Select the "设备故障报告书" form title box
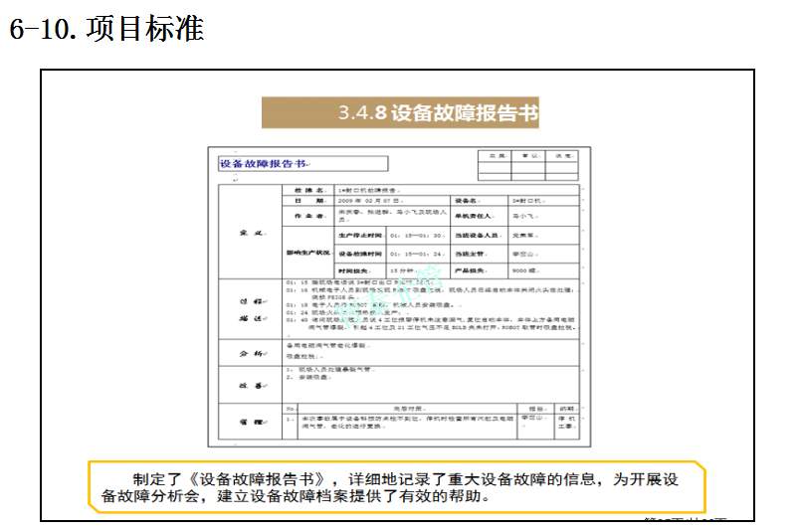This screenshot has width=800, height=532. tap(302, 163)
